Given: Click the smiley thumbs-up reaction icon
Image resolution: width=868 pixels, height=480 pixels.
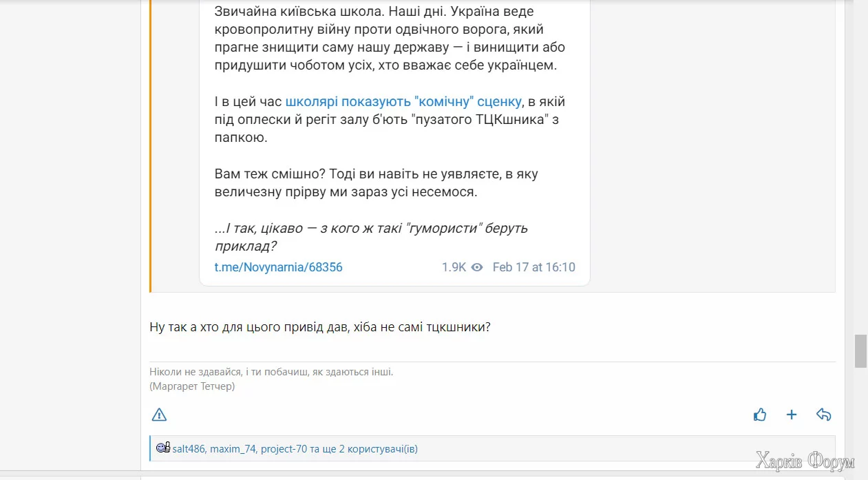Looking at the screenshot, I should (x=163, y=448).
